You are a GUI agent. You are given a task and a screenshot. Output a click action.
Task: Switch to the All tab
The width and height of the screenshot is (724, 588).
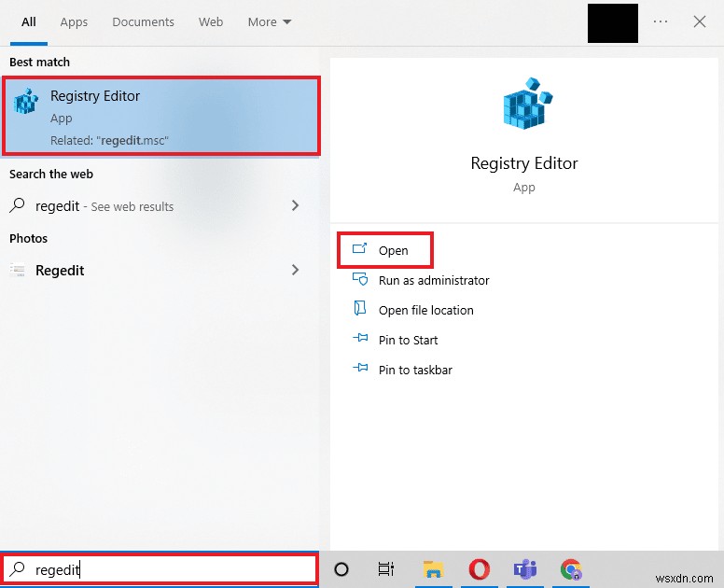[x=29, y=22]
